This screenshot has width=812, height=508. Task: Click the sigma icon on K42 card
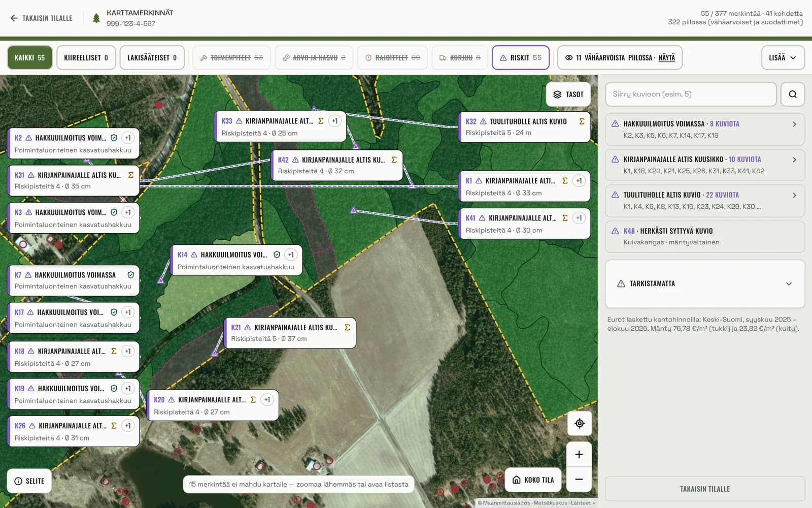(394, 160)
